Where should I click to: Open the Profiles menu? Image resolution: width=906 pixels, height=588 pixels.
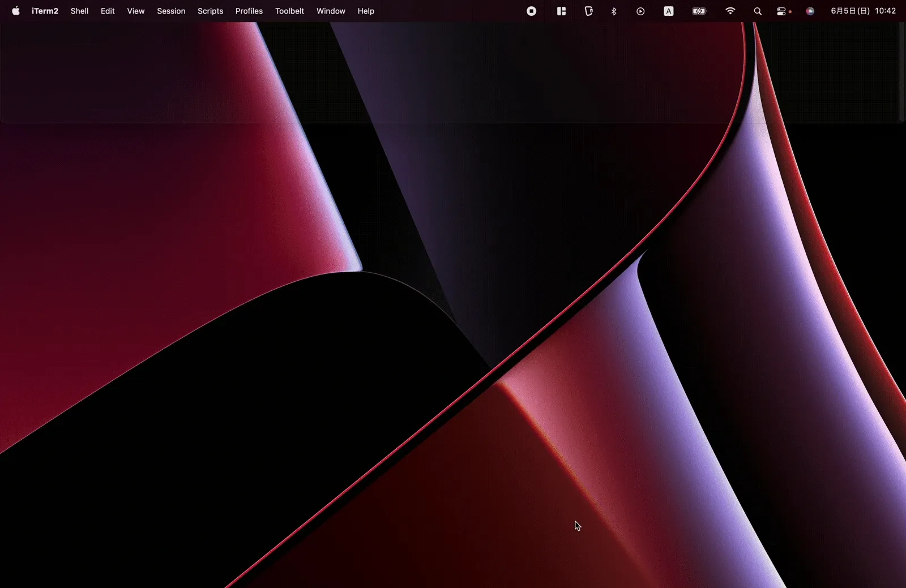coord(249,11)
